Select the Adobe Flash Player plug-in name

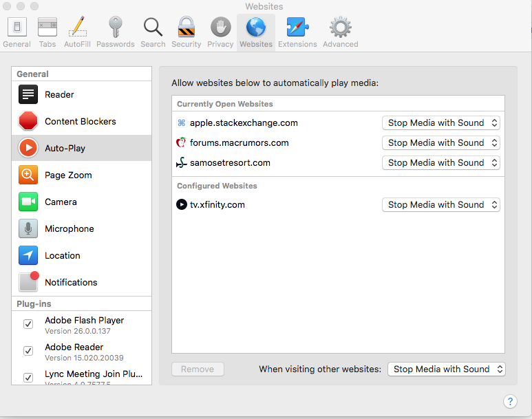85,321
